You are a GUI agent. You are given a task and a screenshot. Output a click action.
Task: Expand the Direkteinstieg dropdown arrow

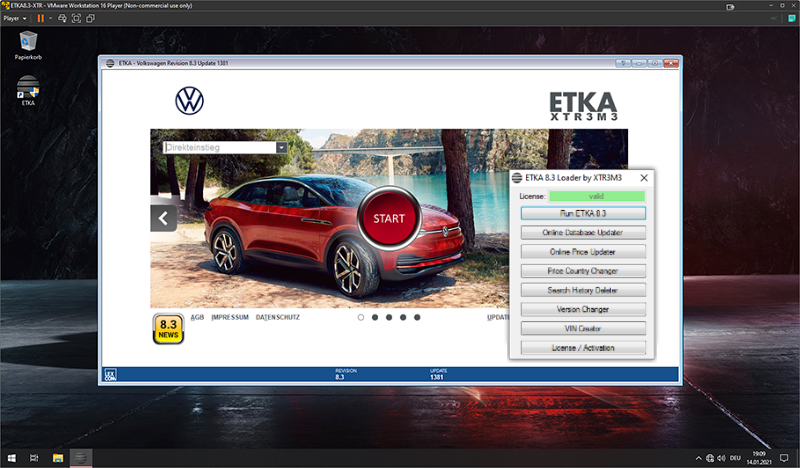[x=282, y=147]
